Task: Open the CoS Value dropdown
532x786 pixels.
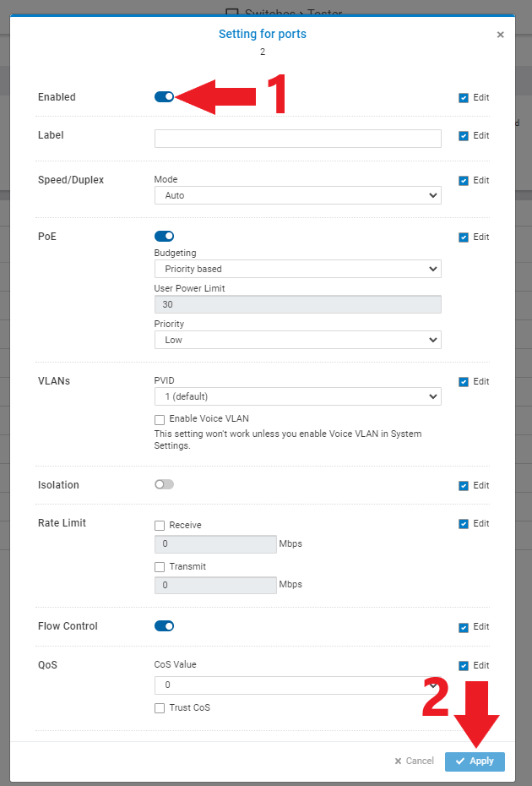Action: (297, 685)
